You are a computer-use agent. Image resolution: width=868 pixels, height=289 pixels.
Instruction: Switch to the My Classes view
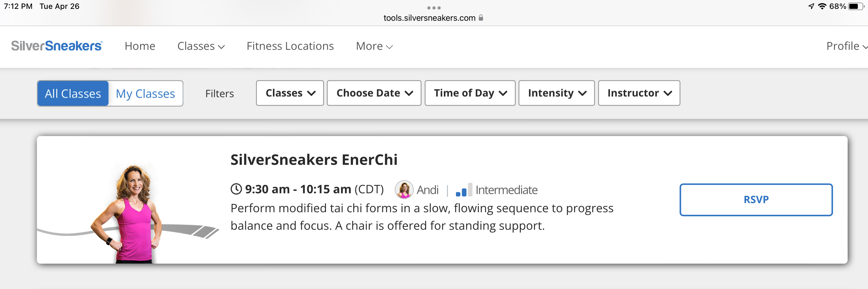pyautogui.click(x=145, y=94)
